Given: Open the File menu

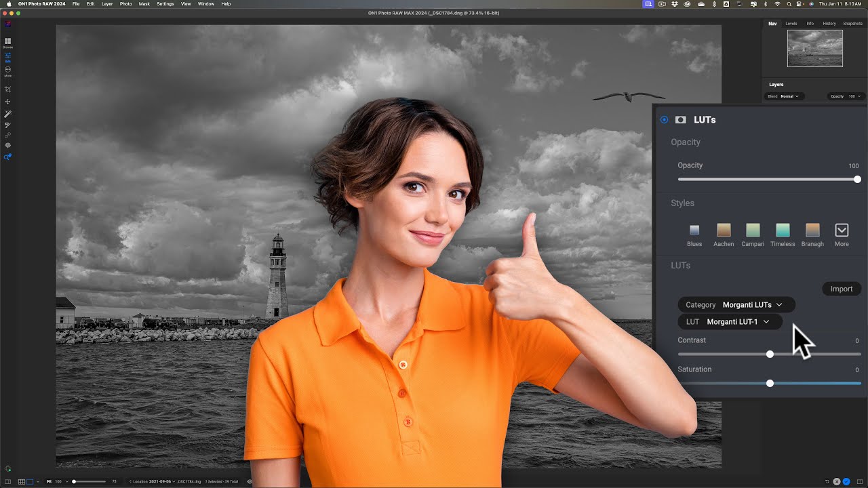Looking at the screenshot, I should 76,4.
